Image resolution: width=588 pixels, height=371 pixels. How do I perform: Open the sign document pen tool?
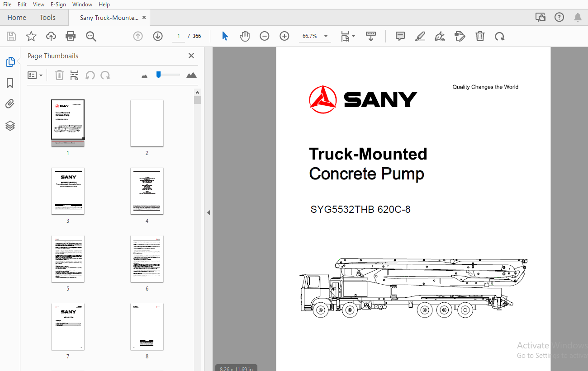point(440,36)
